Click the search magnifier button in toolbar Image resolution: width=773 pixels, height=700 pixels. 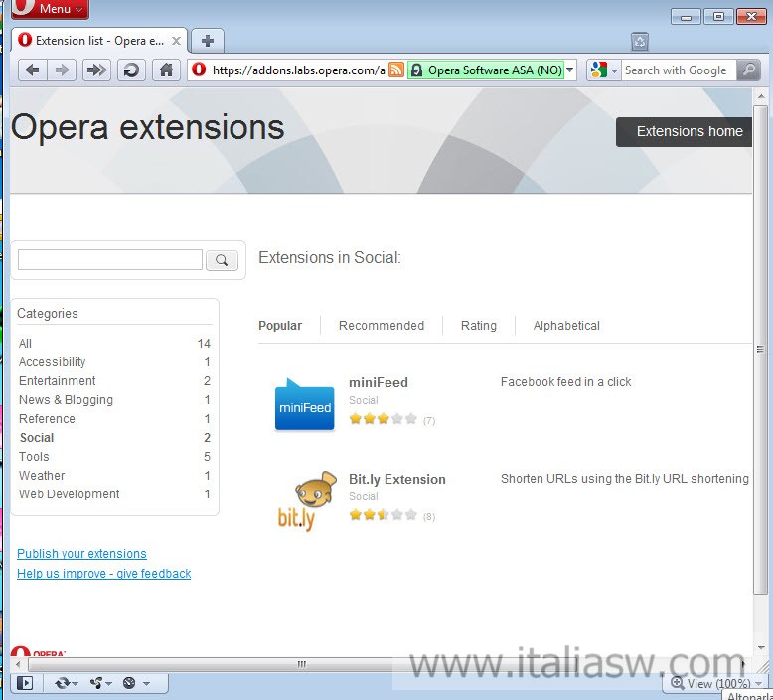point(748,70)
